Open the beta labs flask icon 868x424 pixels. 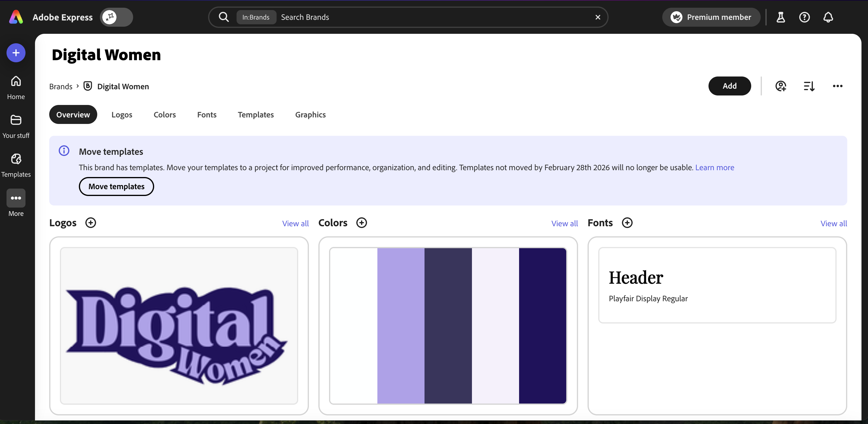pos(780,17)
